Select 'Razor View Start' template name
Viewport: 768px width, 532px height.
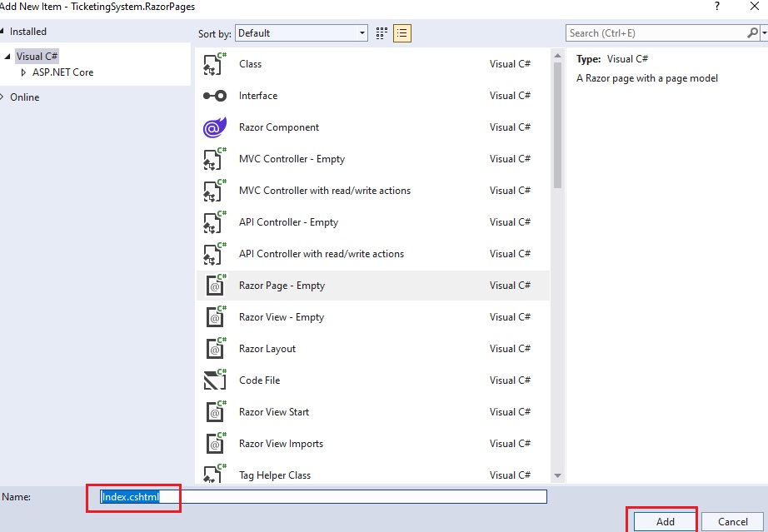274,412
